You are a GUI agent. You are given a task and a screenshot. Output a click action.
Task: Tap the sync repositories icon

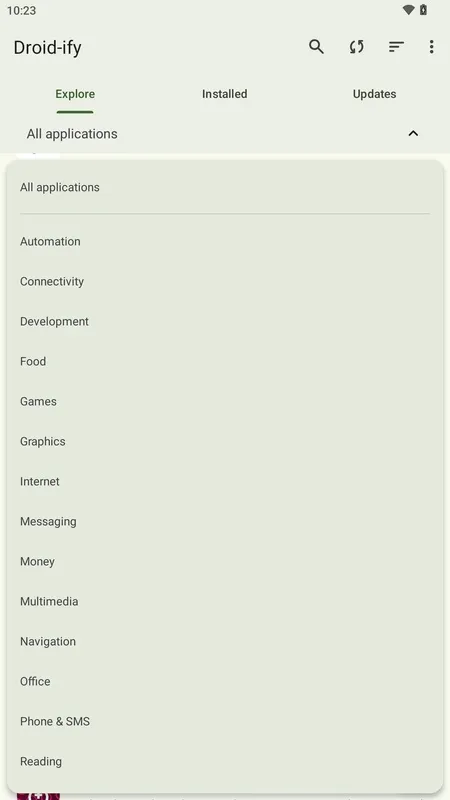tap(357, 47)
